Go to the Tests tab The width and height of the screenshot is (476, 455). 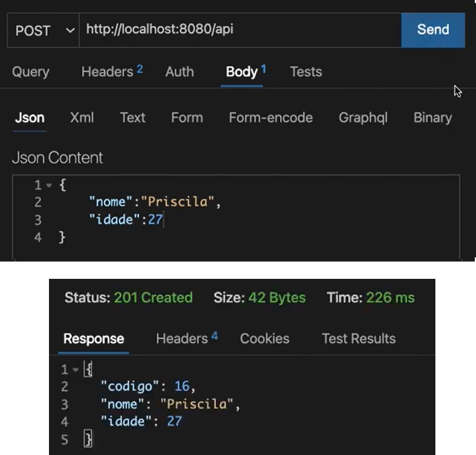pos(306,72)
